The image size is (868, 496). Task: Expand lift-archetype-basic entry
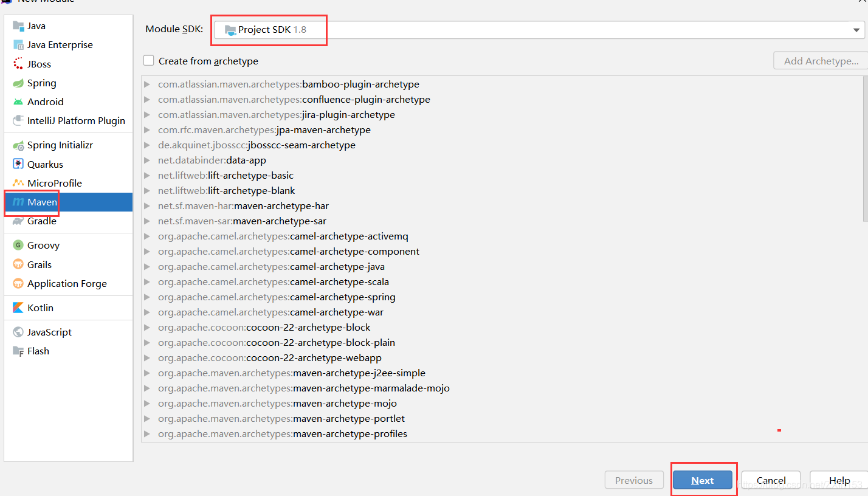147,176
